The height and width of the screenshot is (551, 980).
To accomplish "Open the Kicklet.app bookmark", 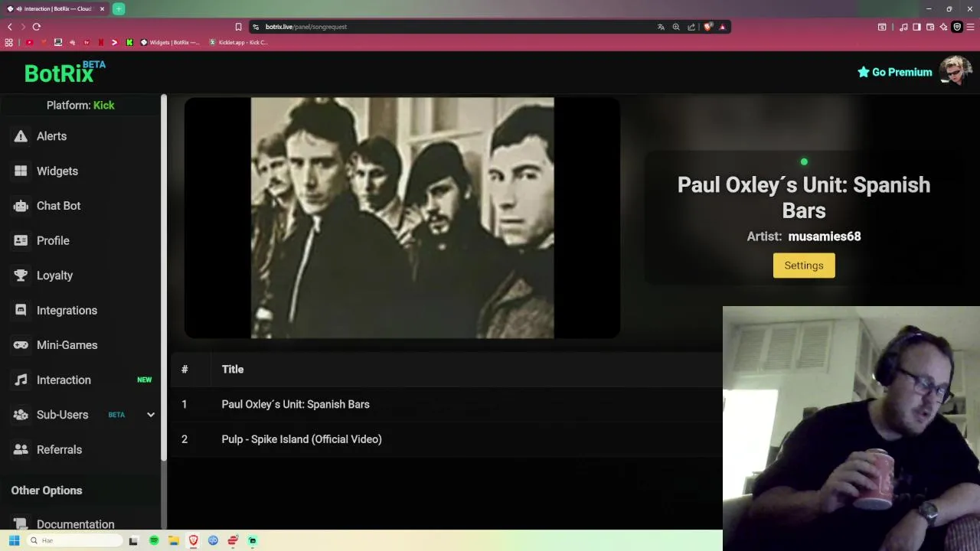I will click(238, 42).
